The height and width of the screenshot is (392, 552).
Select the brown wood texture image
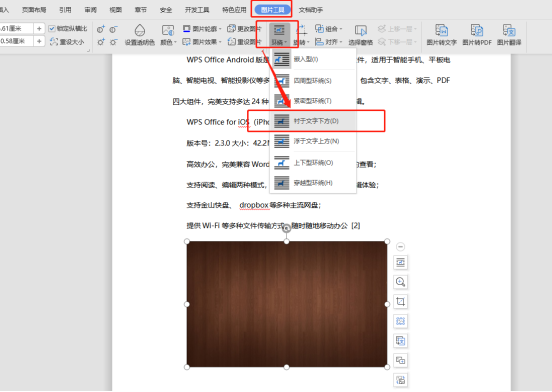click(286, 304)
